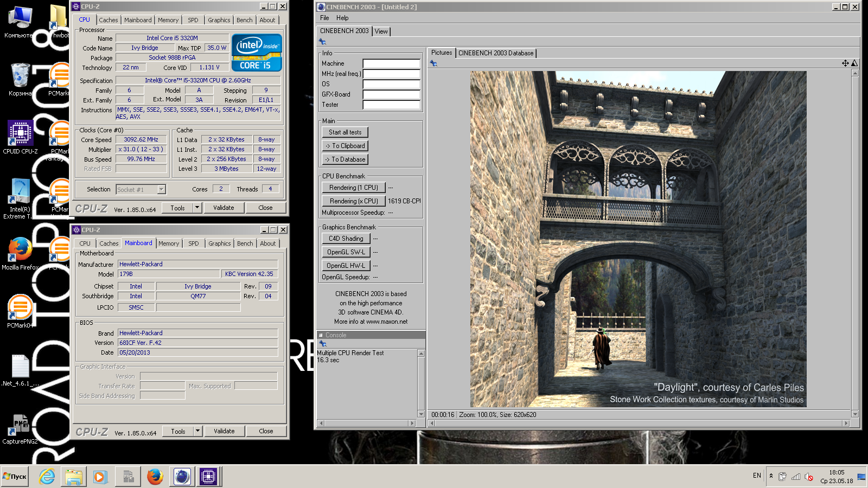
Task: Click the Intel Core i5 logo badge
Action: coord(257,52)
